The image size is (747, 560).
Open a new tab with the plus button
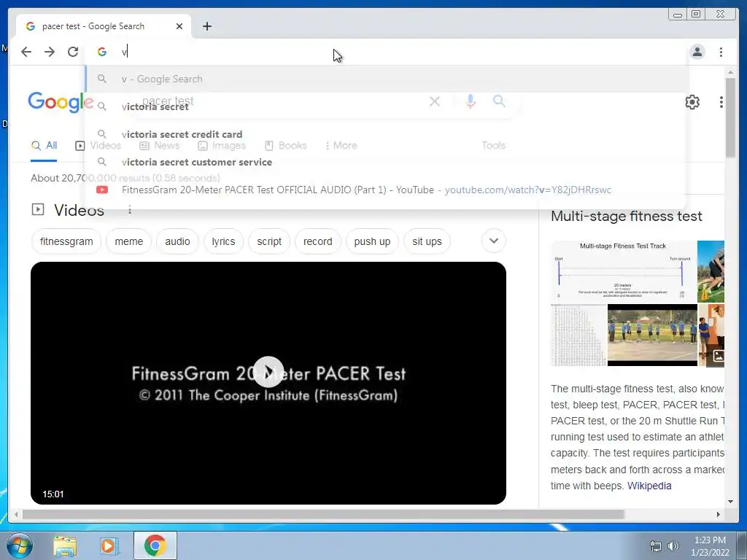pyautogui.click(x=206, y=26)
